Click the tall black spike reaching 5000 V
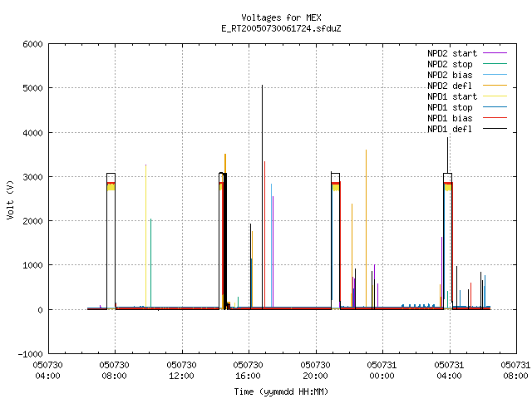The width and height of the screenshot is (532, 399). pos(262,197)
